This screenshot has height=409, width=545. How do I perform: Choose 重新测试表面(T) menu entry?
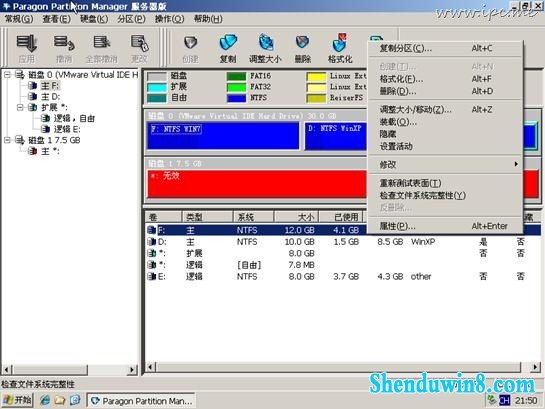445,183
